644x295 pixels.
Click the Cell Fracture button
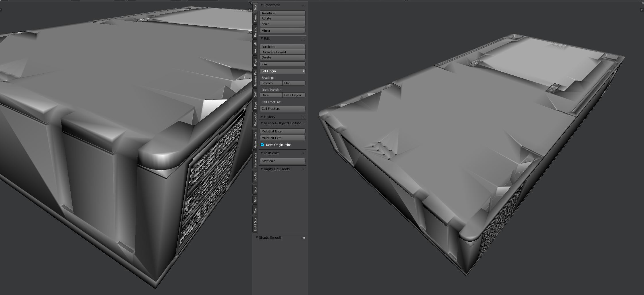(282, 109)
